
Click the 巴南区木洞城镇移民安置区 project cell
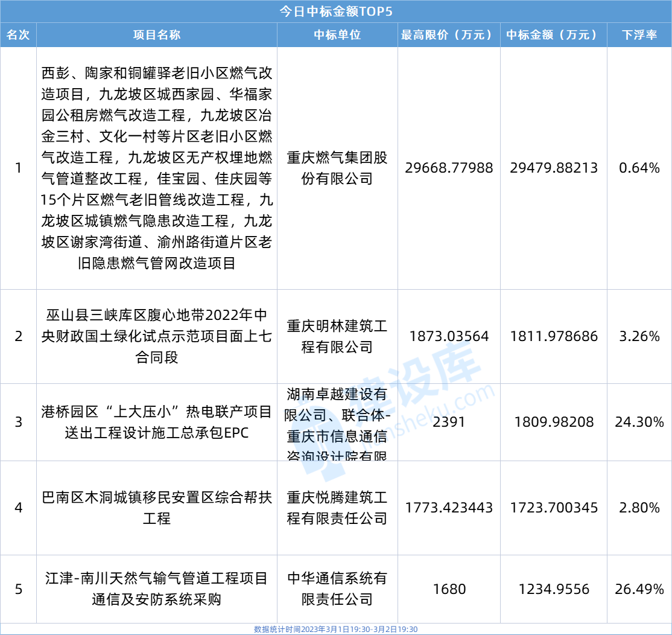(x=157, y=508)
